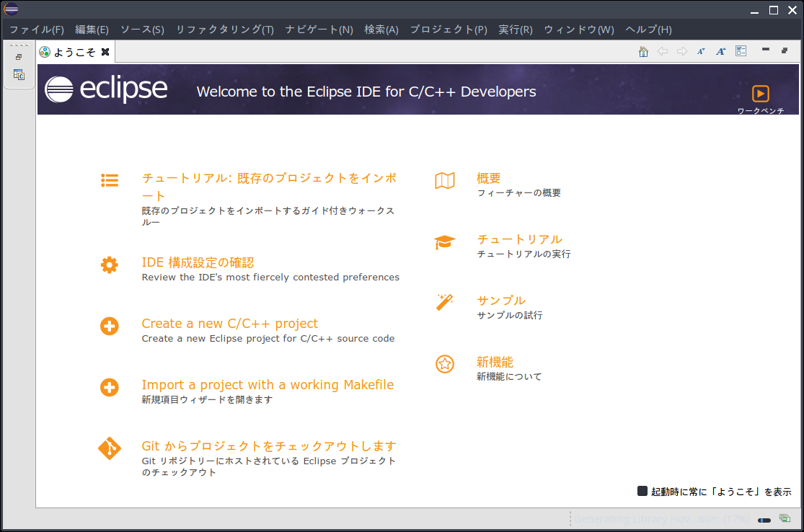Open IDE 構成設定の確認 link
The height and width of the screenshot is (532, 804).
pos(198,262)
